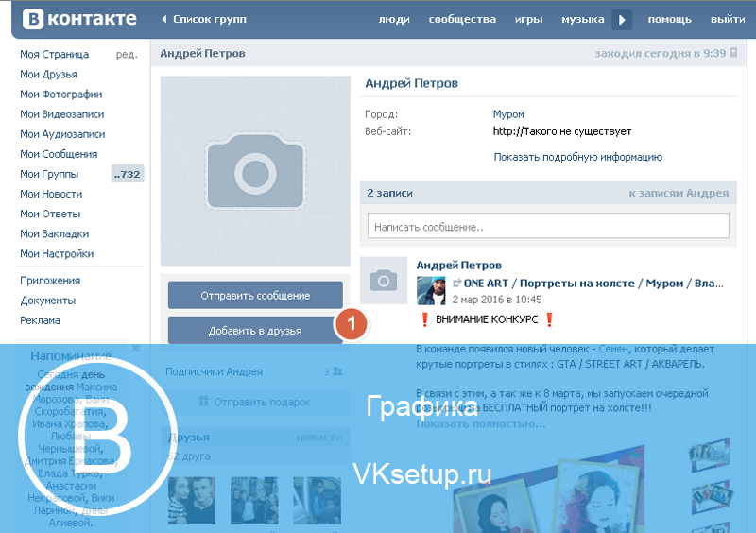This screenshot has height=533, width=756.
Task: Click the subscribers count icon
Action: pos(337,371)
